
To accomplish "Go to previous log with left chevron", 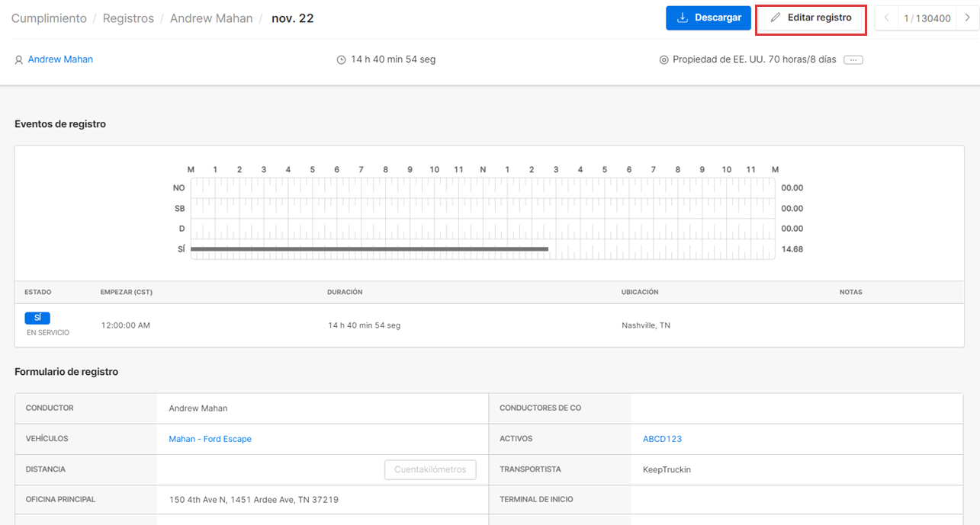I will pyautogui.click(x=886, y=18).
